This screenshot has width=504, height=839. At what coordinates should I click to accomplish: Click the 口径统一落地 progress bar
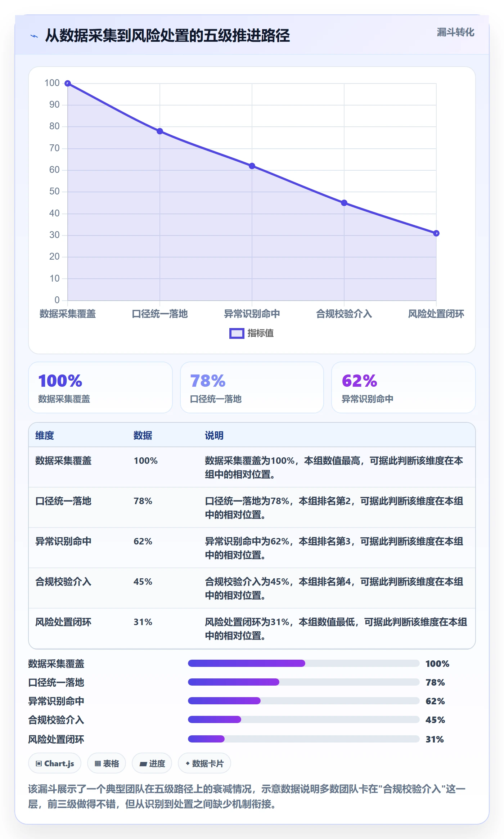click(x=304, y=682)
